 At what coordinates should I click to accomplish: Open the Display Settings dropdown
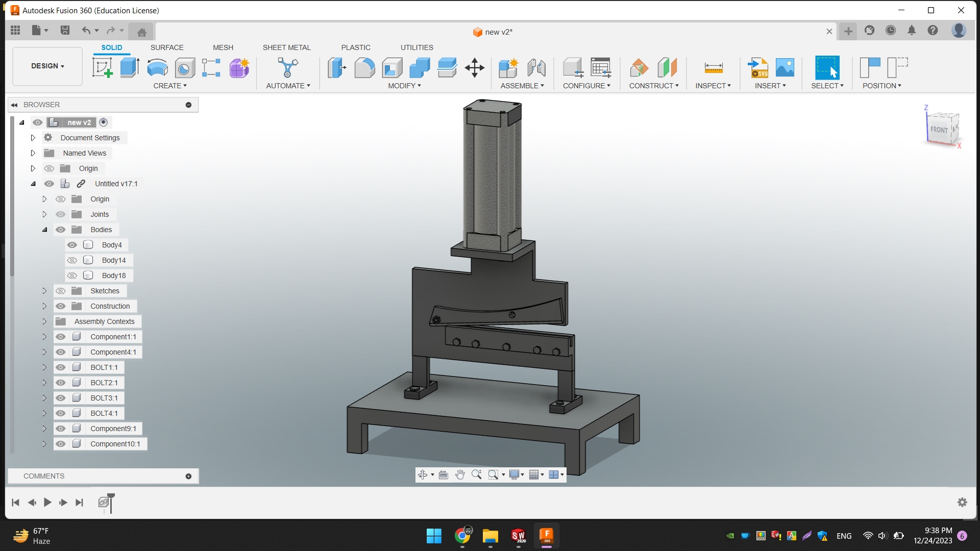pos(517,474)
